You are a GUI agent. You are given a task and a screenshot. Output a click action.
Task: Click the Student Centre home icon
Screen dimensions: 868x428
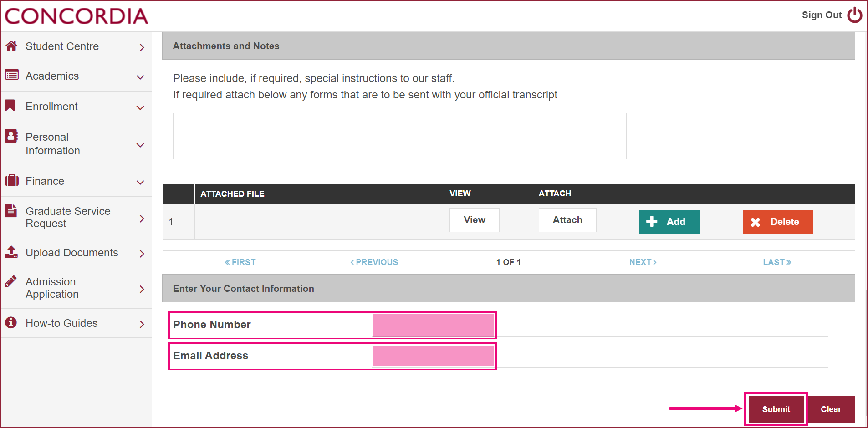point(11,46)
